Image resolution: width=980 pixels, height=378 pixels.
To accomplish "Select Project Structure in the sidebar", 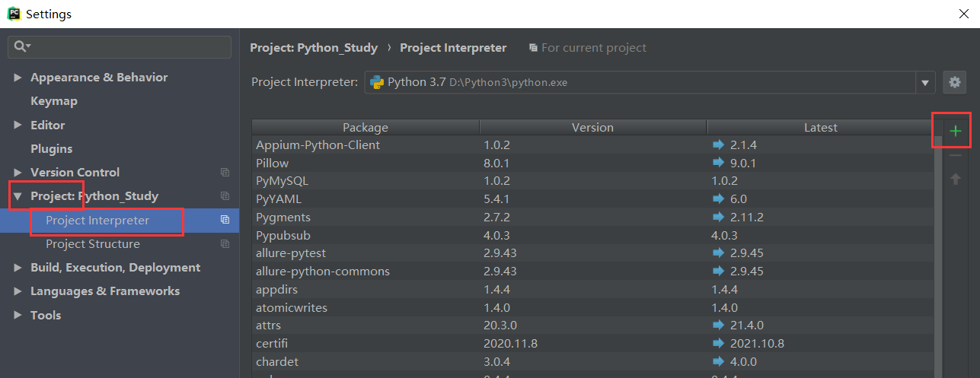I will pos(93,244).
